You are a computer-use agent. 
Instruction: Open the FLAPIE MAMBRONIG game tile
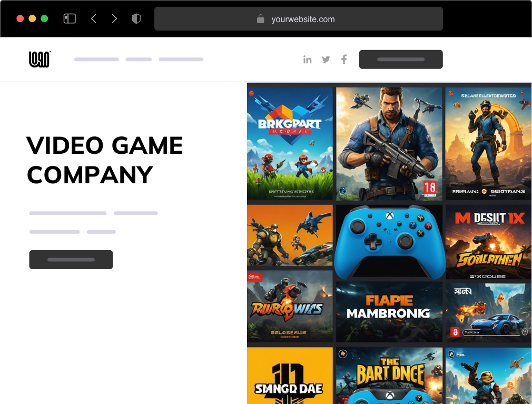[x=389, y=312]
